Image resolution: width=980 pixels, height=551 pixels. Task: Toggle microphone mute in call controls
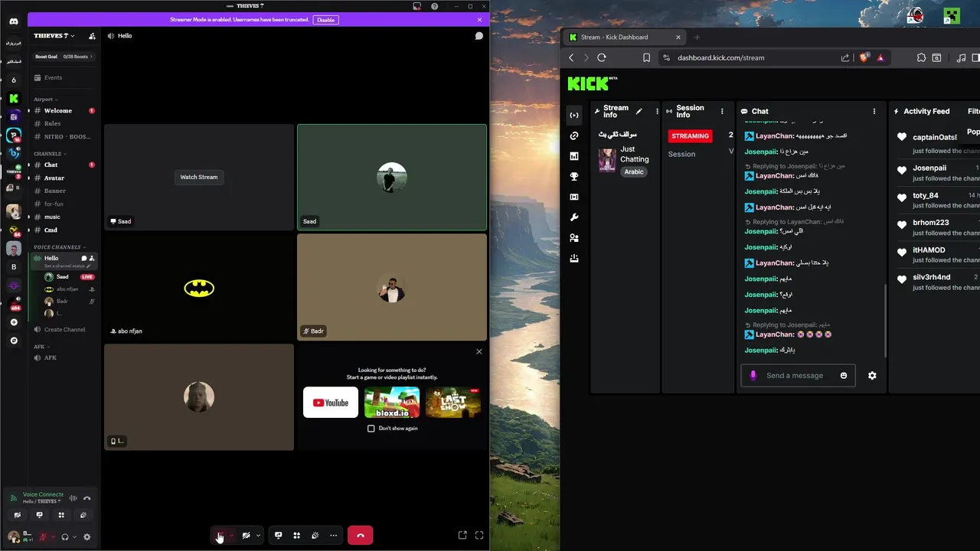(220, 536)
